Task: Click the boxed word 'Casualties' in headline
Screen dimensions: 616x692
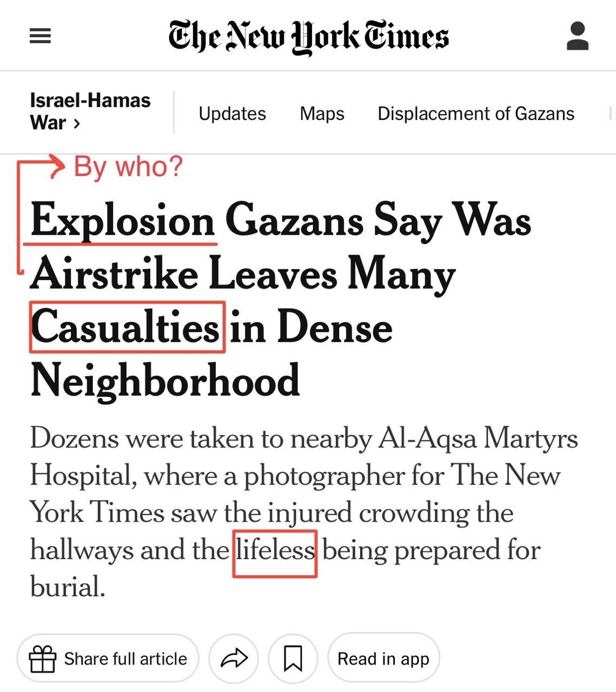Action: click(x=127, y=327)
